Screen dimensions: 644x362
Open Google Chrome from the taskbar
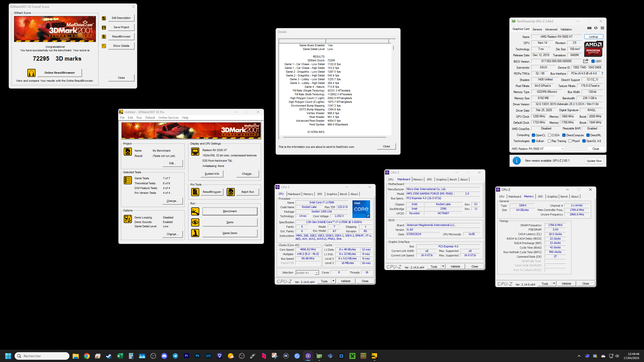coord(87,356)
